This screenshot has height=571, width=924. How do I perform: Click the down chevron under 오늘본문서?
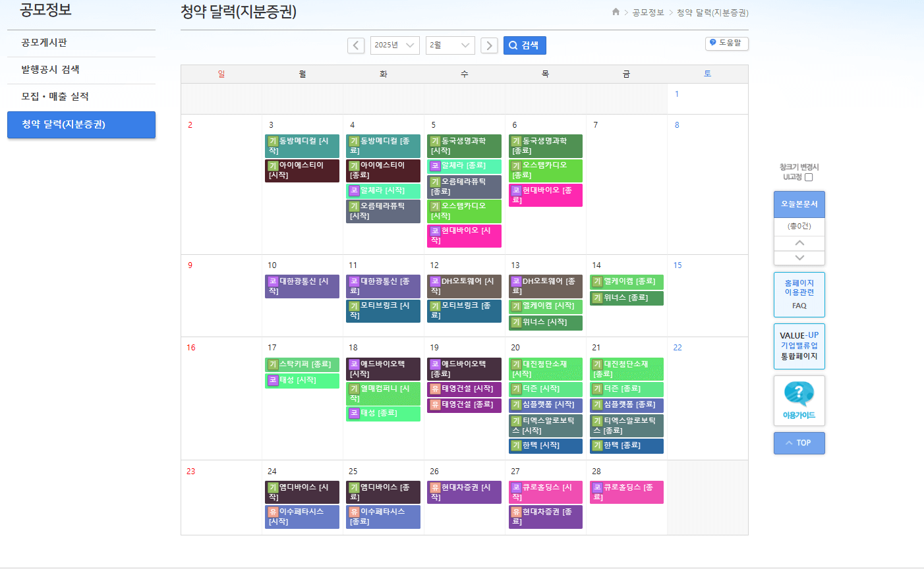[x=799, y=258]
